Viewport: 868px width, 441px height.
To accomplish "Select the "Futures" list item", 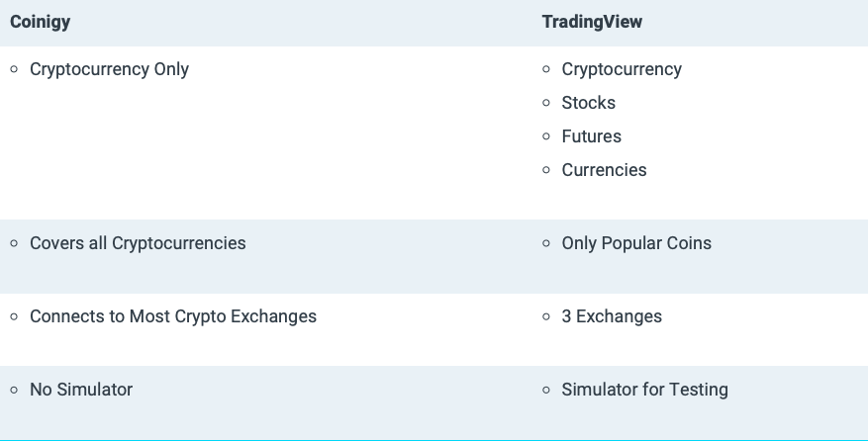I will point(591,136).
